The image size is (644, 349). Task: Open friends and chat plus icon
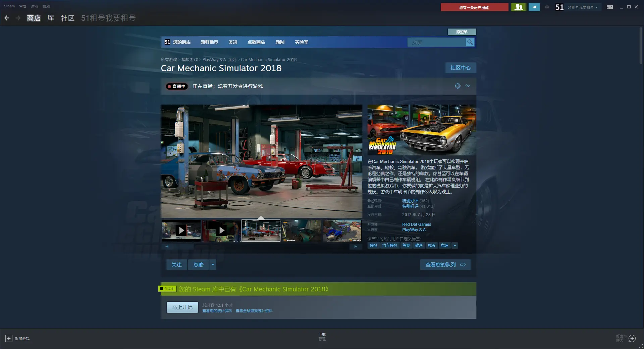coord(632,338)
